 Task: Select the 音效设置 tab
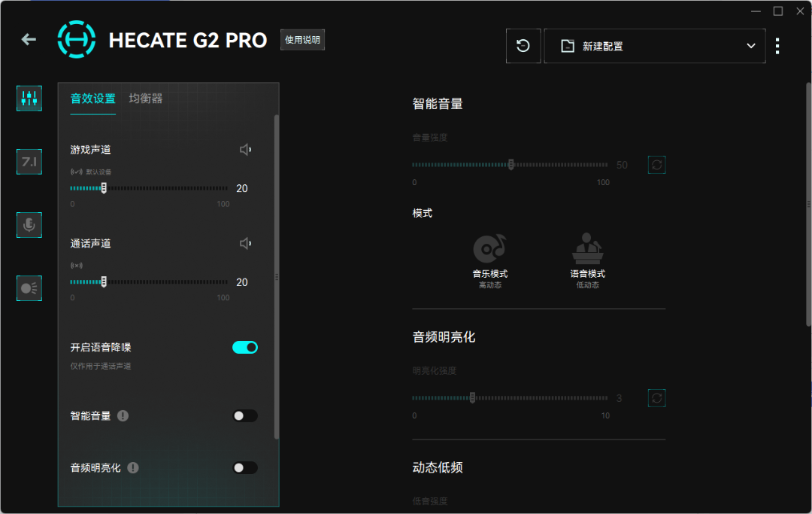[x=93, y=99]
